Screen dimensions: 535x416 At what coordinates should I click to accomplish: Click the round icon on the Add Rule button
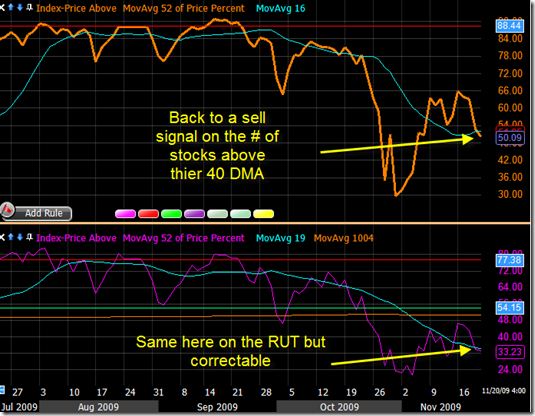pyautogui.click(x=8, y=210)
